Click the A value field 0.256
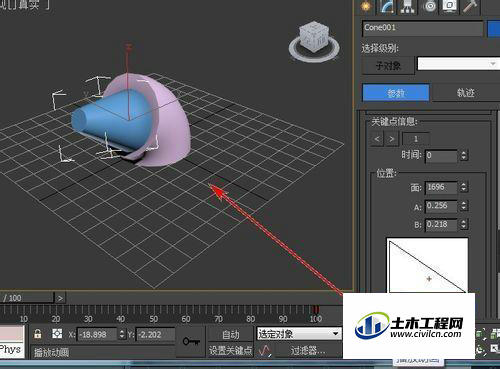Screen dimensions: 500x369 pos(441,206)
